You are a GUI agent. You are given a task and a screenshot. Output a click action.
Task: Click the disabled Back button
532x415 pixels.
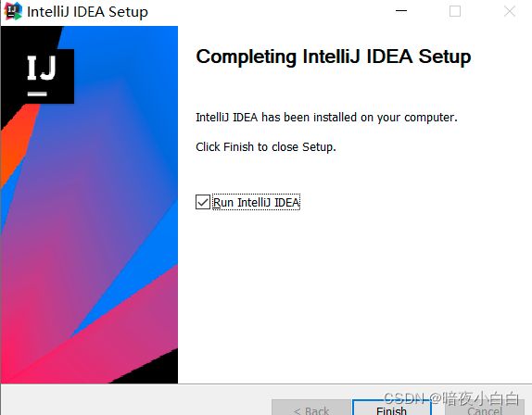[x=311, y=408]
